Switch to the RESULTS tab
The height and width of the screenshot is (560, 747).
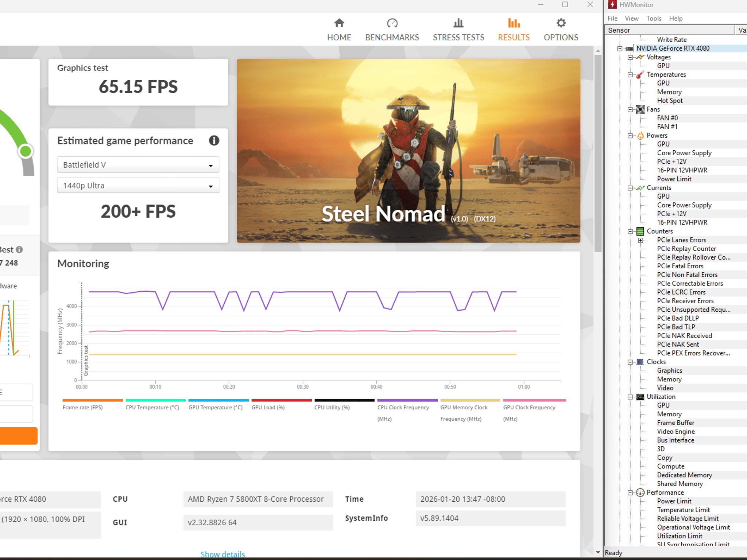(514, 30)
